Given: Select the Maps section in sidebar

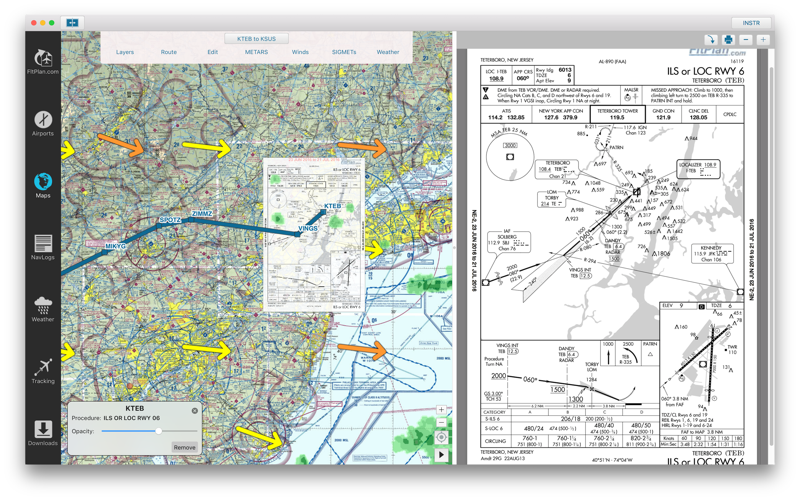Looking at the screenshot, I should click(43, 186).
